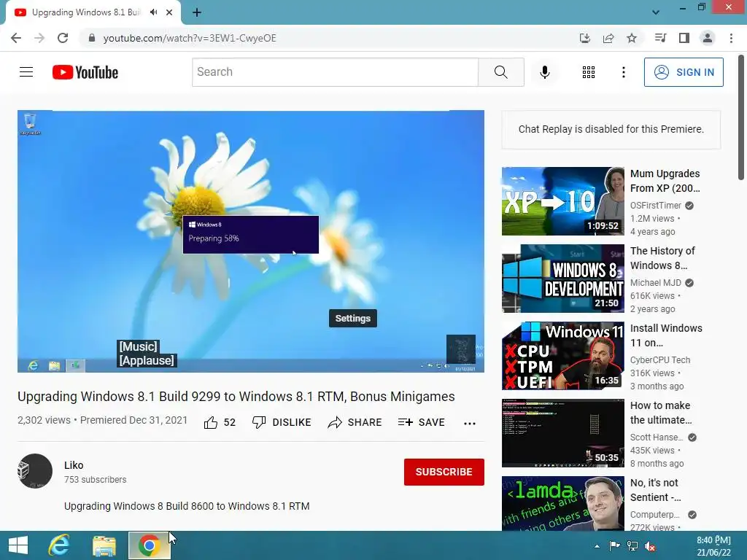Screen dimensions: 747x560
Task: Open CyberCPU Tech channel name
Action: click(x=659, y=360)
